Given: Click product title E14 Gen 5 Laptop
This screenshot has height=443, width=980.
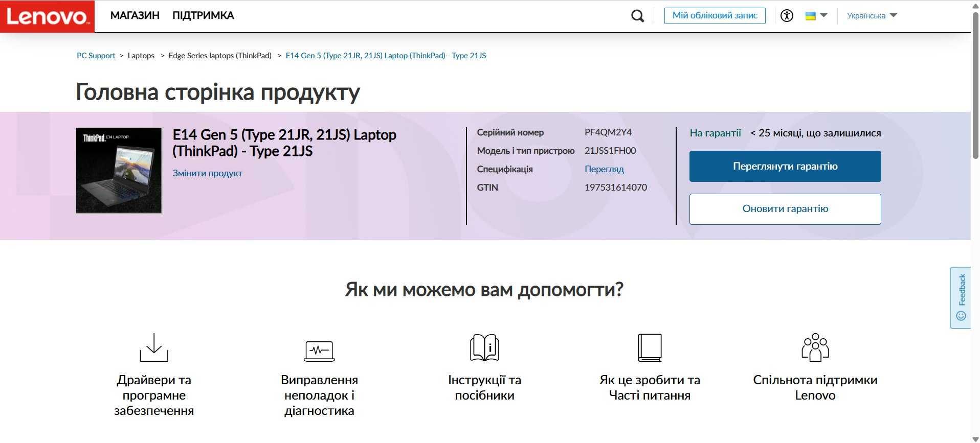Looking at the screenshot, I should [284, 143].
